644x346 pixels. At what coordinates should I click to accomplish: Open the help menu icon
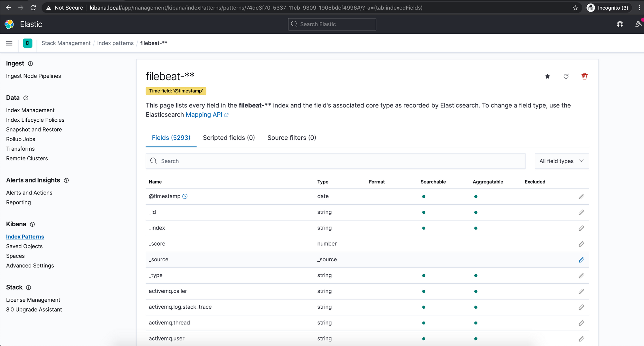coord(620,24)
